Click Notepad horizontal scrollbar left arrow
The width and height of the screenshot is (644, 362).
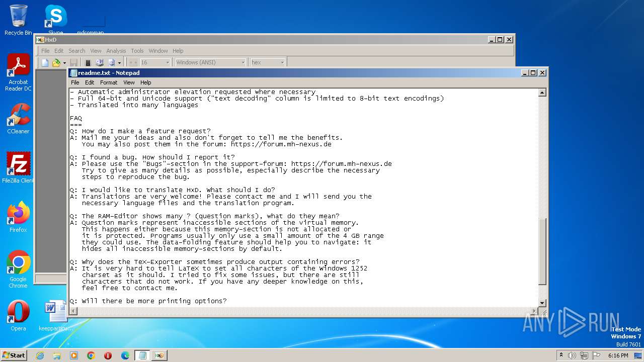click(x=73, y=311)
